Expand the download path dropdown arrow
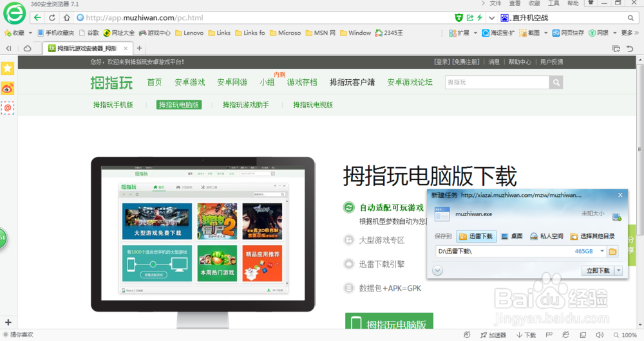This screenshot has width=644, height=341. (601, 251)
